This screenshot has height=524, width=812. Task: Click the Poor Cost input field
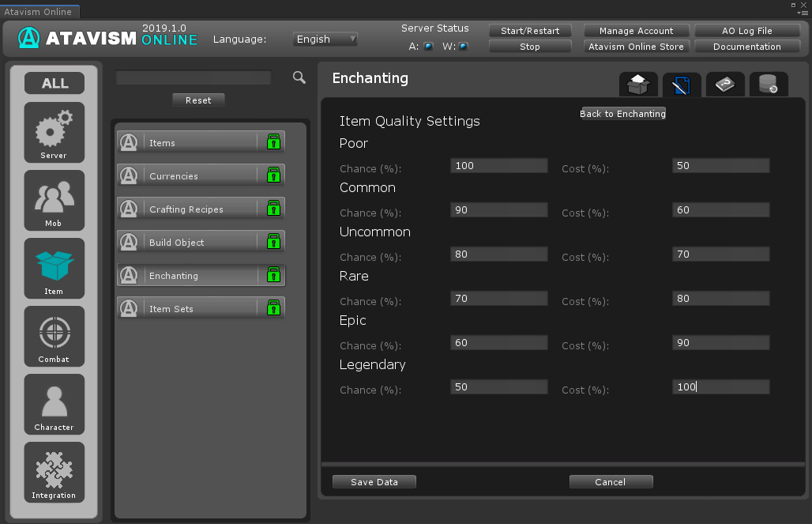(720, 165)
